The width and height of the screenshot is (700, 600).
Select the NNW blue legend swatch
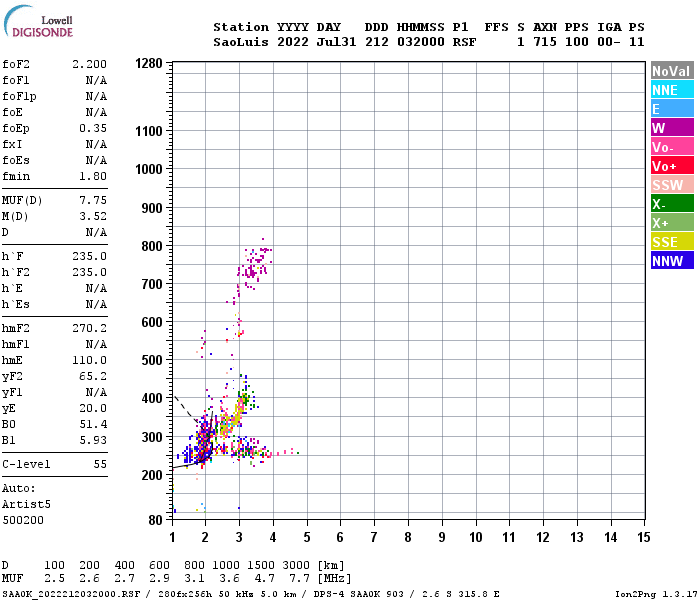pyautogui.click(x=672, y=261)
